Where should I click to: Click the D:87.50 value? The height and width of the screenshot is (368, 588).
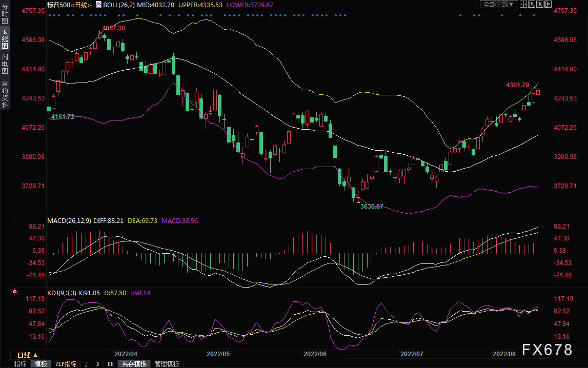click(x=115, y=293)
